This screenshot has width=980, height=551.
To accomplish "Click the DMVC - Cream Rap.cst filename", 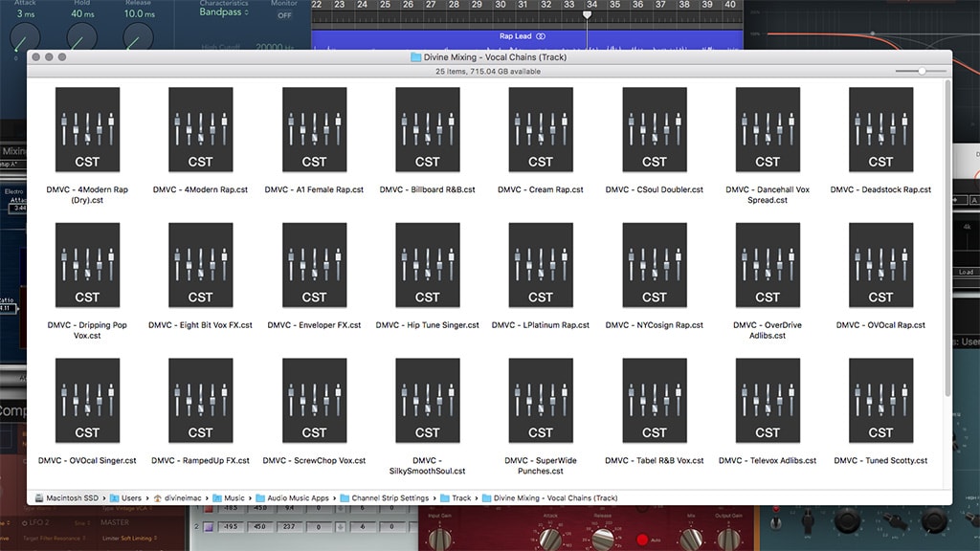I will click(541, 189).
